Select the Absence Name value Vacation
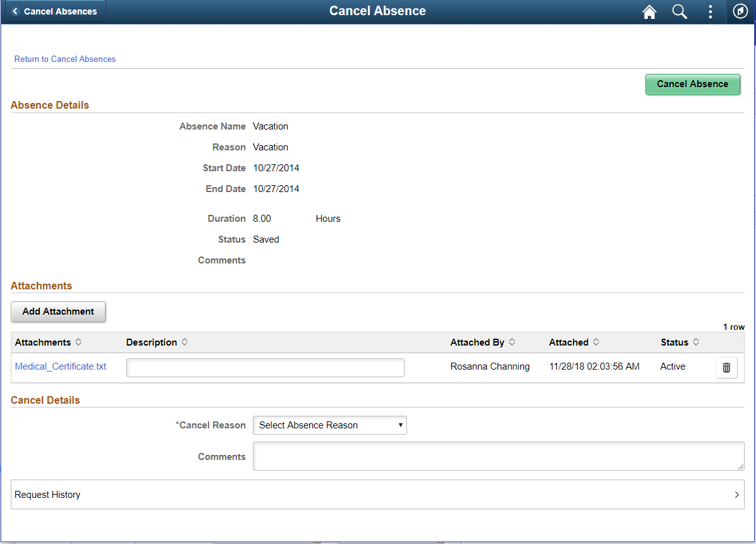Screen dimensions: 756x544 point(271,126)
